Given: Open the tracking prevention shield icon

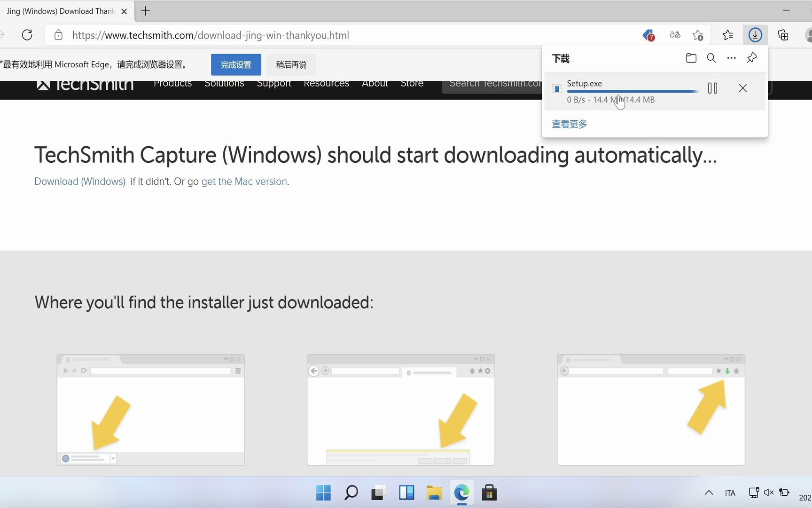Looking at the screenshot, I should pyautogui.click(x=648, y=35).
